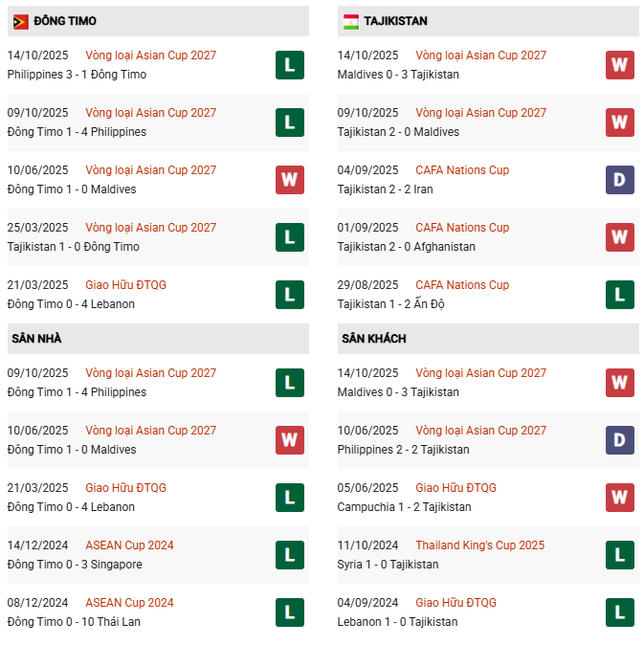Select the SÂN NHÀ section header
The image size is (644, 645).
click(x=36, y=339)
